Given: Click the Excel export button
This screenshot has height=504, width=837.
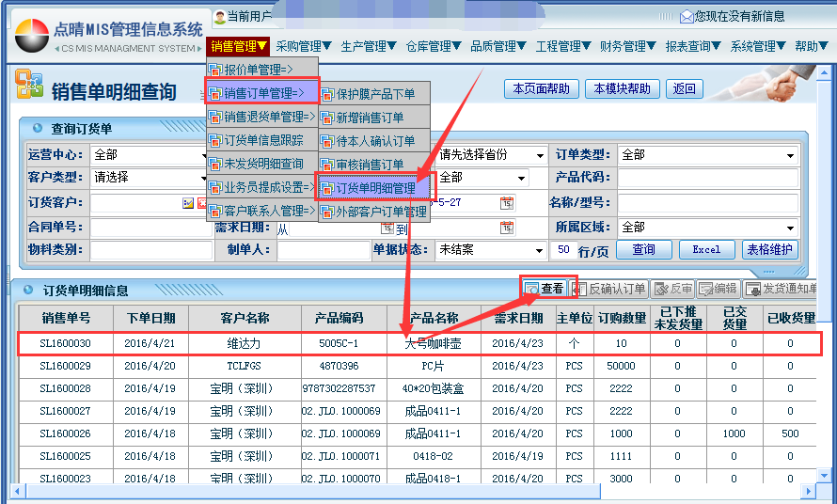Looking at the screenshot, I should (706, 250).
